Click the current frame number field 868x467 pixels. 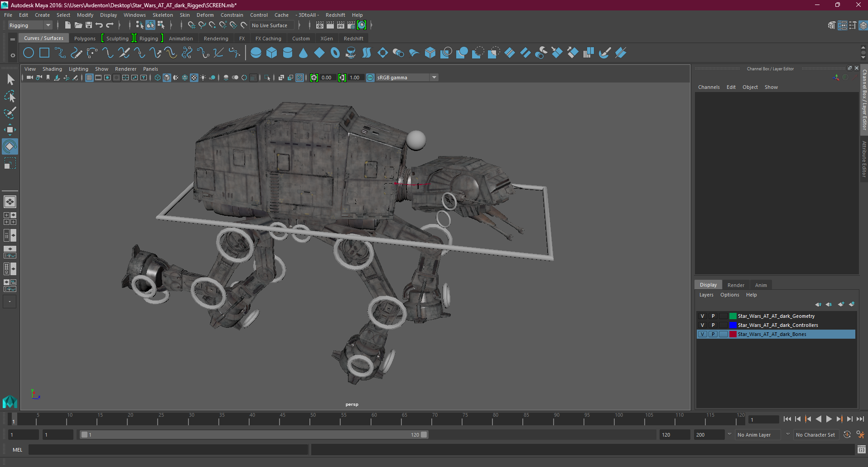point(763,419)
